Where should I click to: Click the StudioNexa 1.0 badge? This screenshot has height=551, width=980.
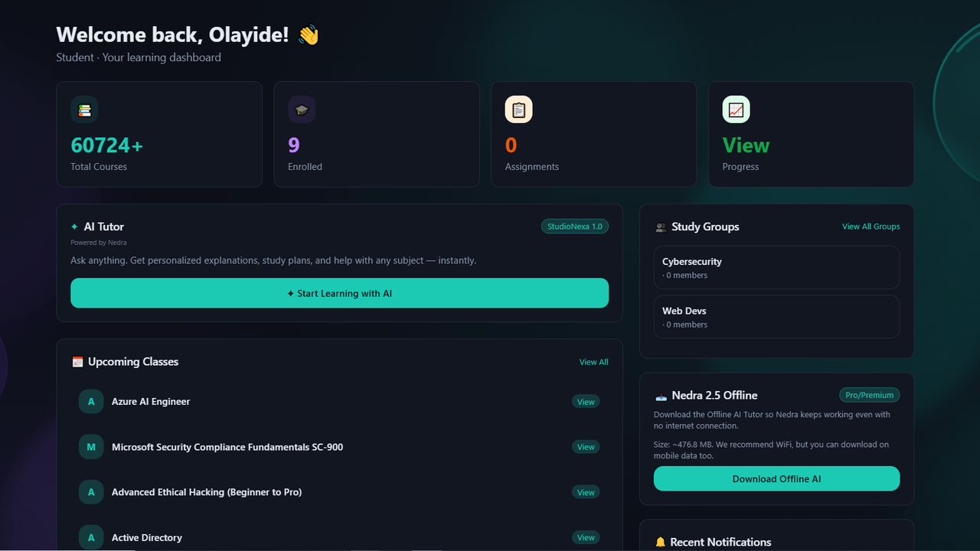[x=575, y=227]
